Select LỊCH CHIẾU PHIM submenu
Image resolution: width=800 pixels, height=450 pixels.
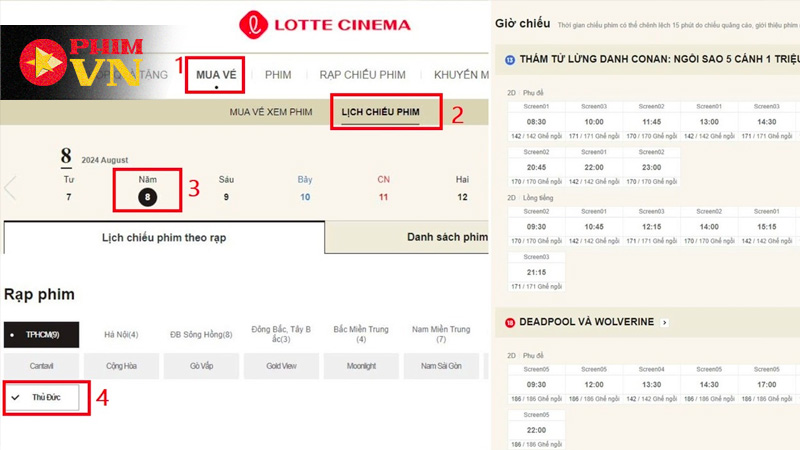point(381,112)
